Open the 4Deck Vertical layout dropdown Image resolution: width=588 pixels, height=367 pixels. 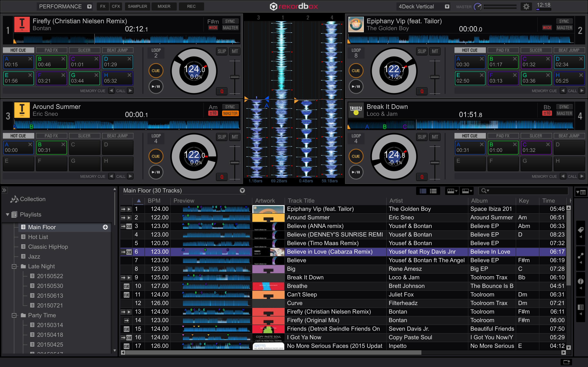(x=447, y=7)
